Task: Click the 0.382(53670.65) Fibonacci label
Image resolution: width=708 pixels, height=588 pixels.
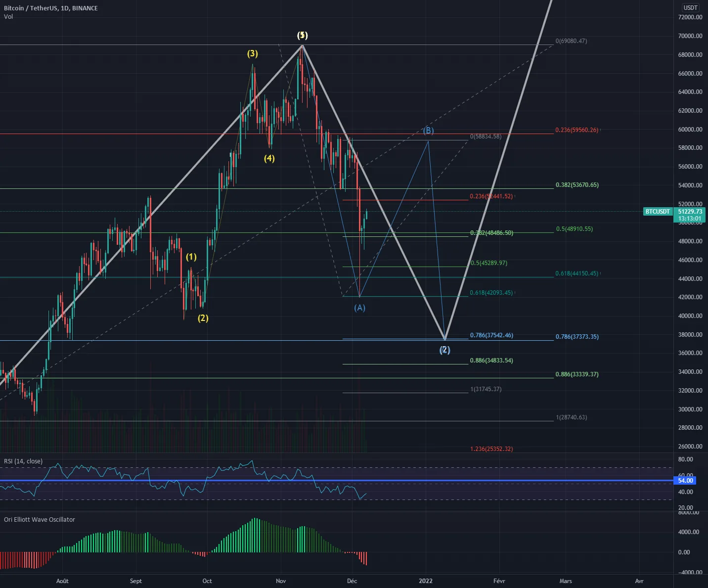Action: click(x=577, y=185)
